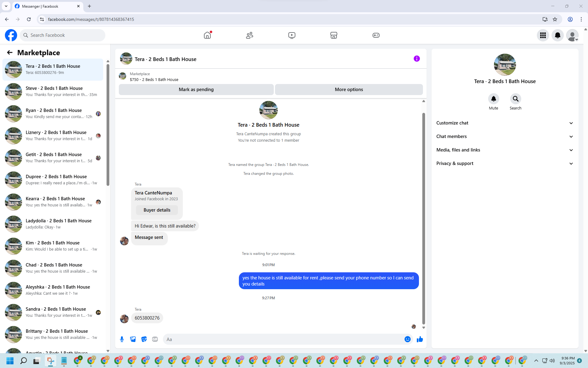This screenshot has height=368, width=588.
Task: Open the Marketplace storefront icon
Action: (x=334, y=35)
